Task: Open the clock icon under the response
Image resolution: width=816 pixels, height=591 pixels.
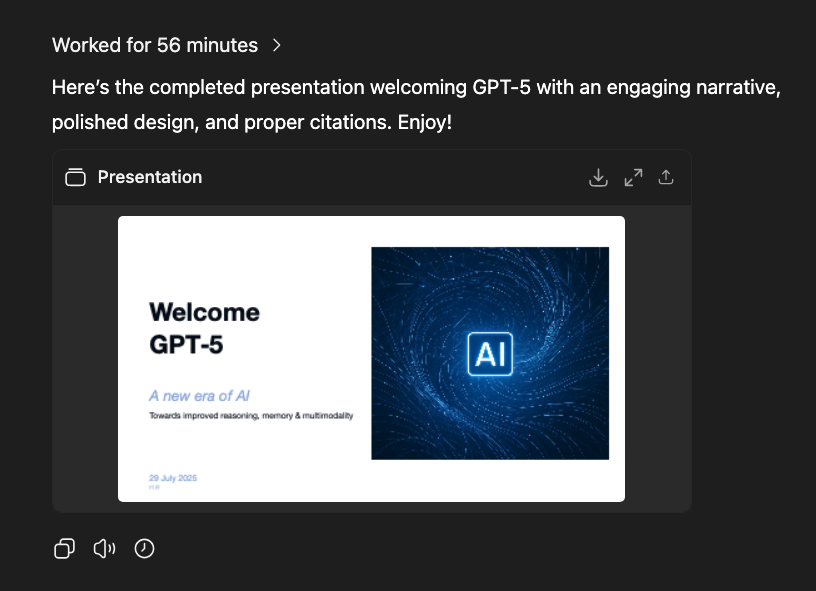Action: (x=144, y=548)
